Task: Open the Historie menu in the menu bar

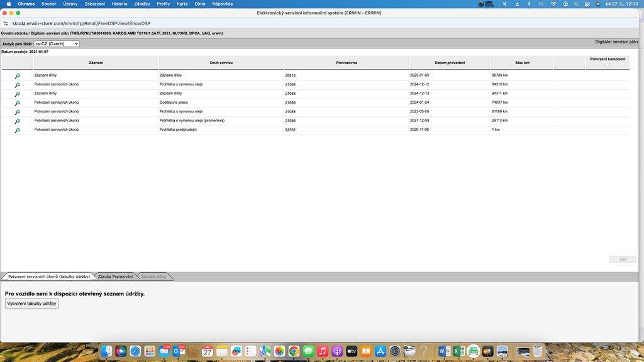Action: [119, 4]
